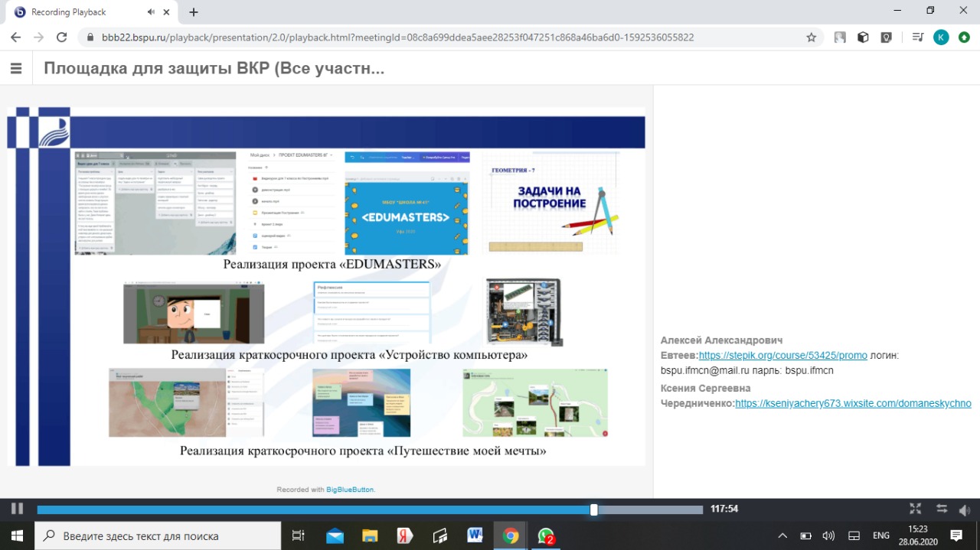Mute the Recording Playback browser tab audio
Screen dimensions: 980x550
pyautogui.click(x=151, y=12)
